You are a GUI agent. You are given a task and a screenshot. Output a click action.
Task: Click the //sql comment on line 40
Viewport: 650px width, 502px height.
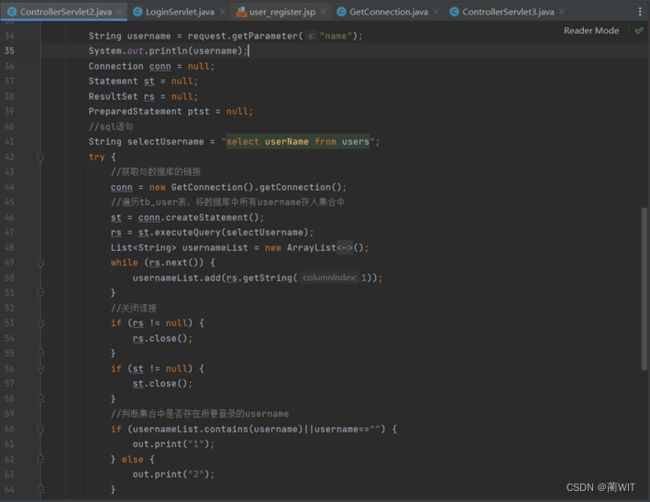[111, 126]
